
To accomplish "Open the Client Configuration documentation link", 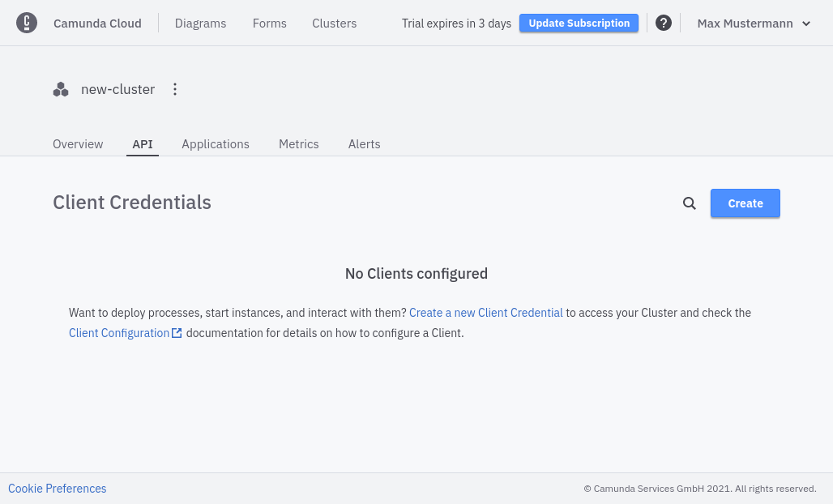I will (119, 333).
